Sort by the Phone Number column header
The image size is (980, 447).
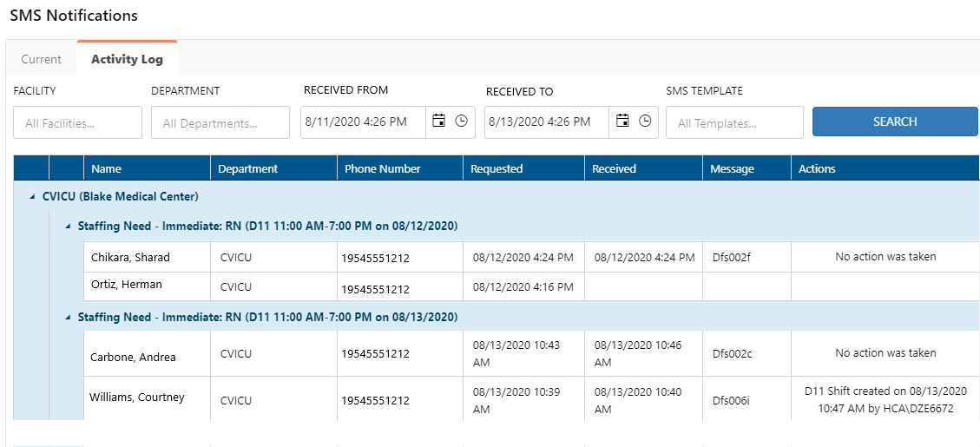click(378, 169)
